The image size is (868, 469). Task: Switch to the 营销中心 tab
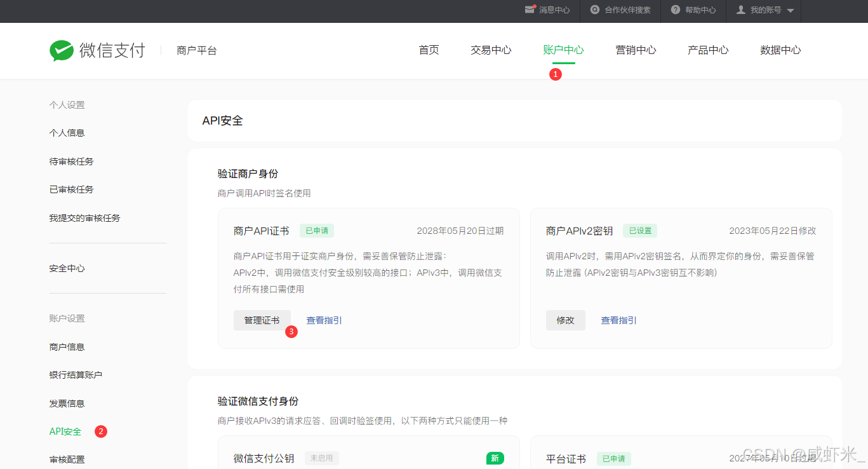click(636, 50)
